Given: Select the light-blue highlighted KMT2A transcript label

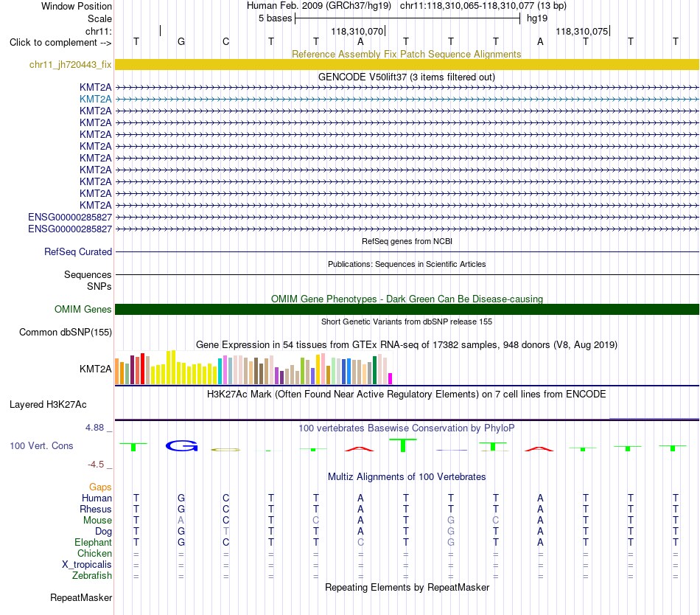Looking at the screenshot, I should [96, 99].
